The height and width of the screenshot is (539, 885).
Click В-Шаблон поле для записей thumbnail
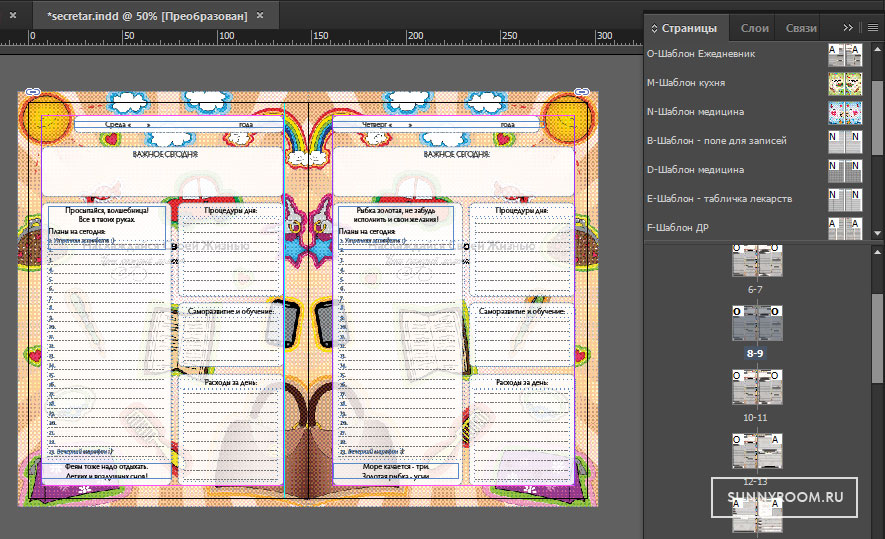coord(845,142)
